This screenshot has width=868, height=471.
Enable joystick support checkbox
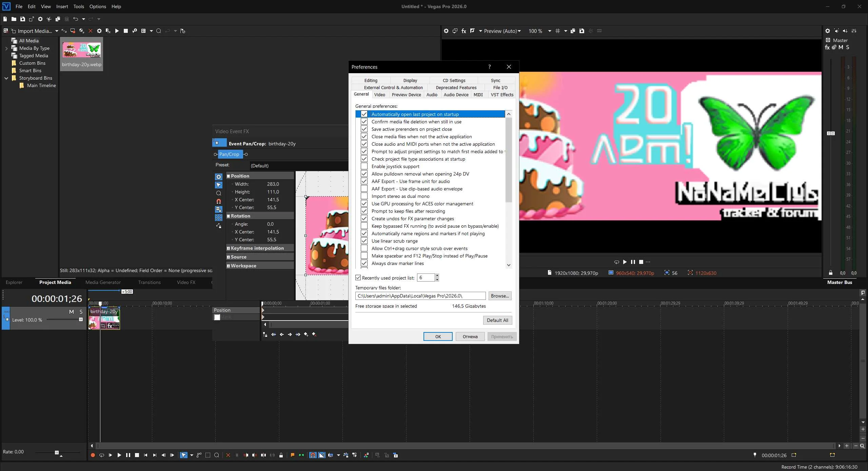[364, 166]
